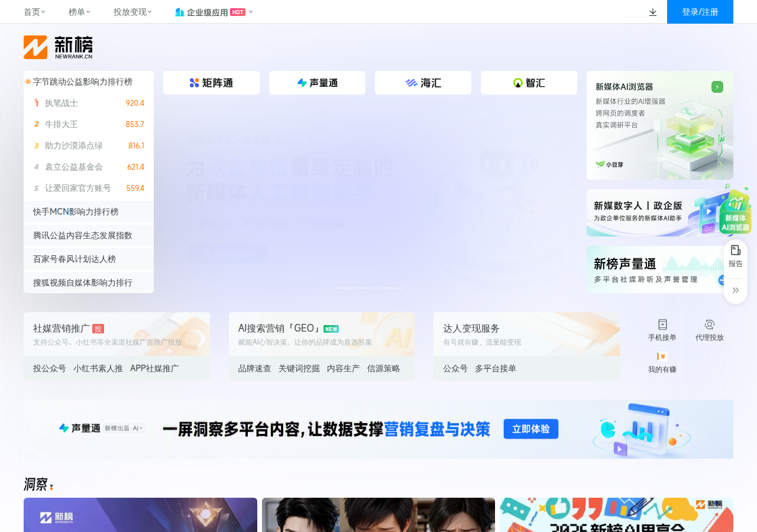Open 海汇 product button
The height and width of the screenshot is (532, 757).
tap(423, 83)
